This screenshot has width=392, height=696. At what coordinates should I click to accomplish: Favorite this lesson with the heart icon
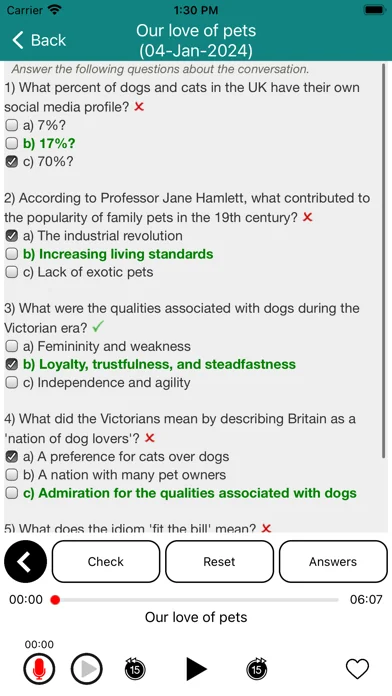click(357, 669)
